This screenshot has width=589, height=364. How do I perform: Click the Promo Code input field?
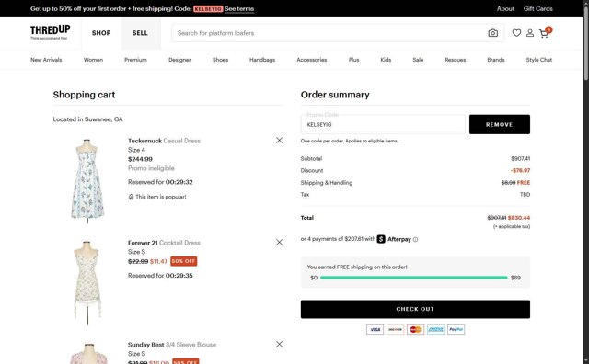tap(383, 124)
